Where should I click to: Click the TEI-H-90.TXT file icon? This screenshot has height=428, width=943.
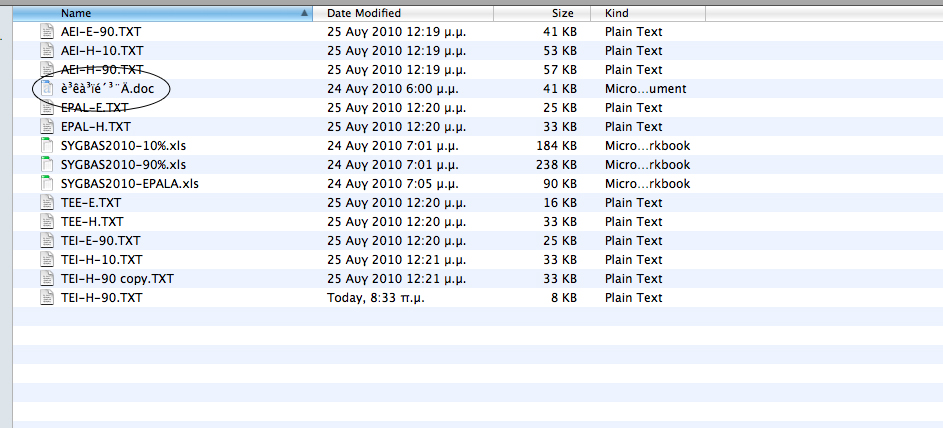tap(47, 298)
